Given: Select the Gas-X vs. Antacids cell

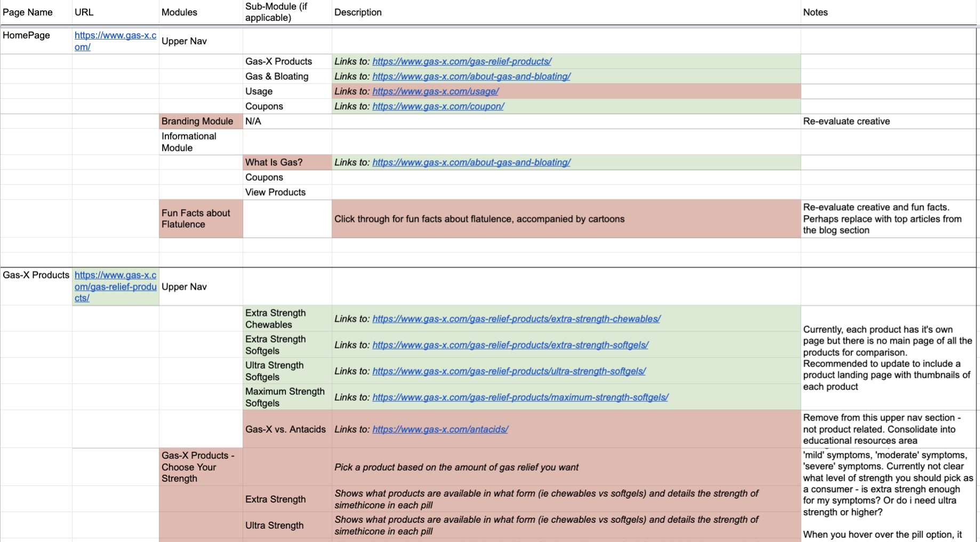Looking at the screenshot, I should click(287, 429).
